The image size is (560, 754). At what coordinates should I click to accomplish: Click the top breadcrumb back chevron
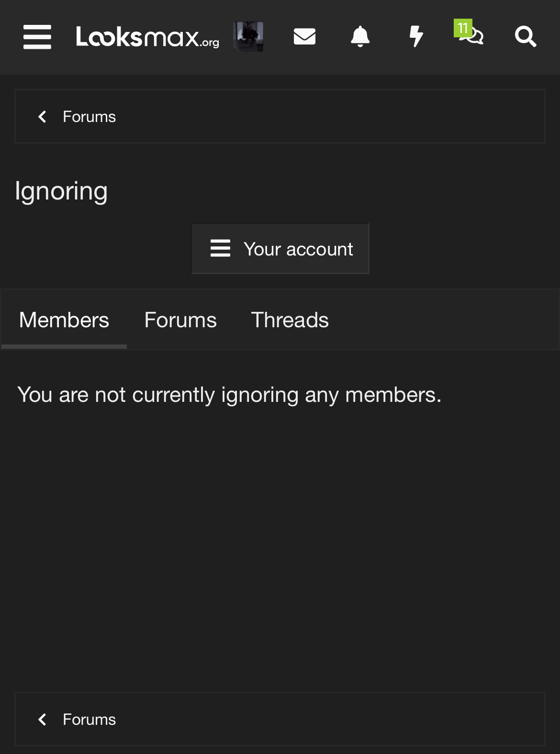point(42,117)
